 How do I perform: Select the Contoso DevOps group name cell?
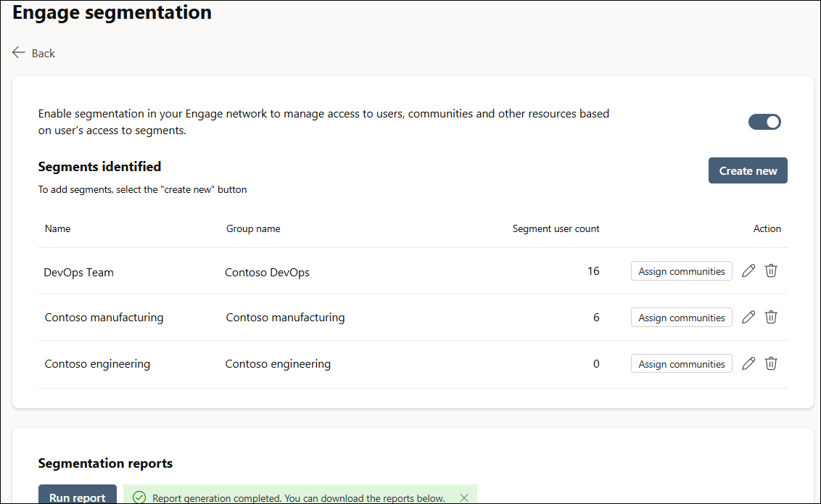click(267, 272)
